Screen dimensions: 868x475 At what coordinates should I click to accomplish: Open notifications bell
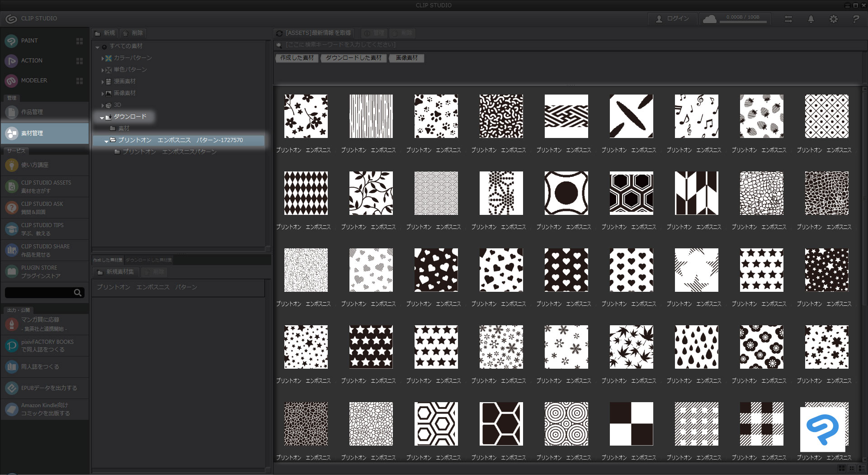pos(811,19)
